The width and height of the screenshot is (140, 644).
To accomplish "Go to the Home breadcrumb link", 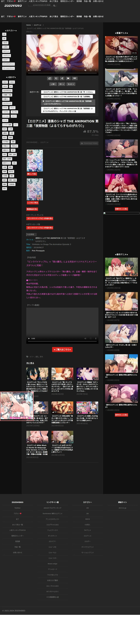I will tap(28, 25).
